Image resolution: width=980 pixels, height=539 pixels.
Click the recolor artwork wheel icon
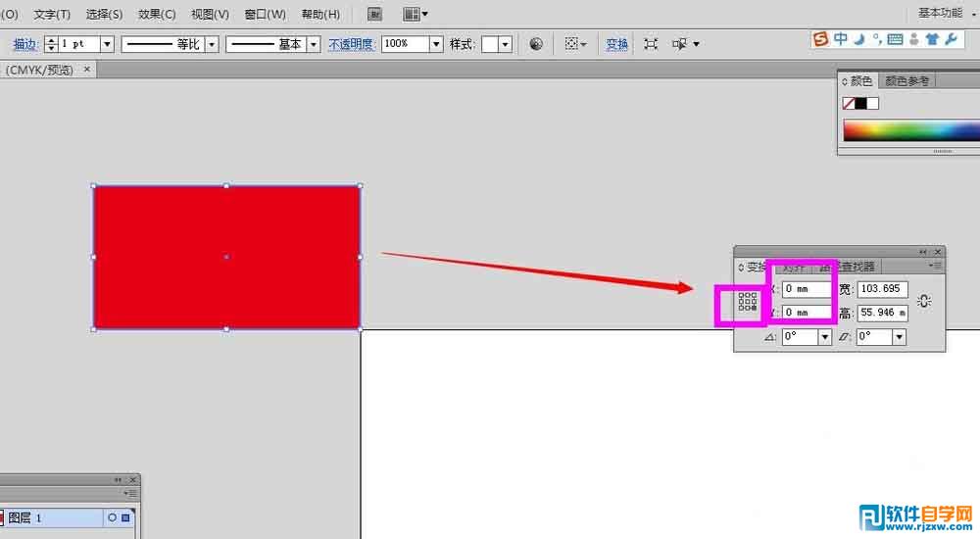[x=535, y=44]
